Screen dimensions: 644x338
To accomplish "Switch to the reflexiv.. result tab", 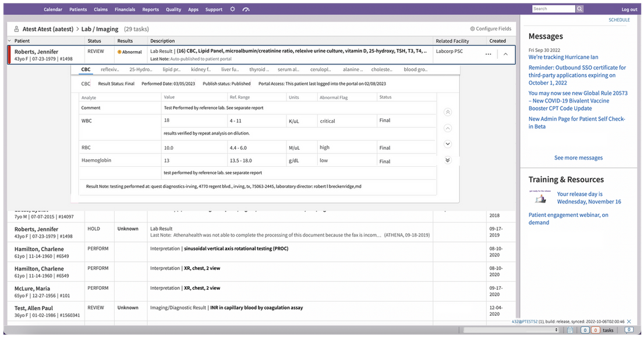I will 109,69.
